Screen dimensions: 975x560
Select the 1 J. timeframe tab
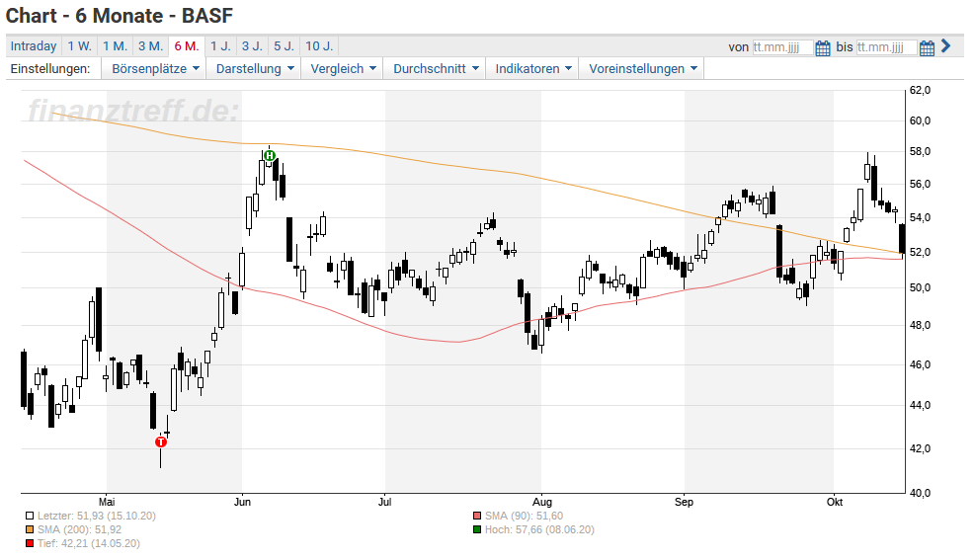click(x=220, y=46)
